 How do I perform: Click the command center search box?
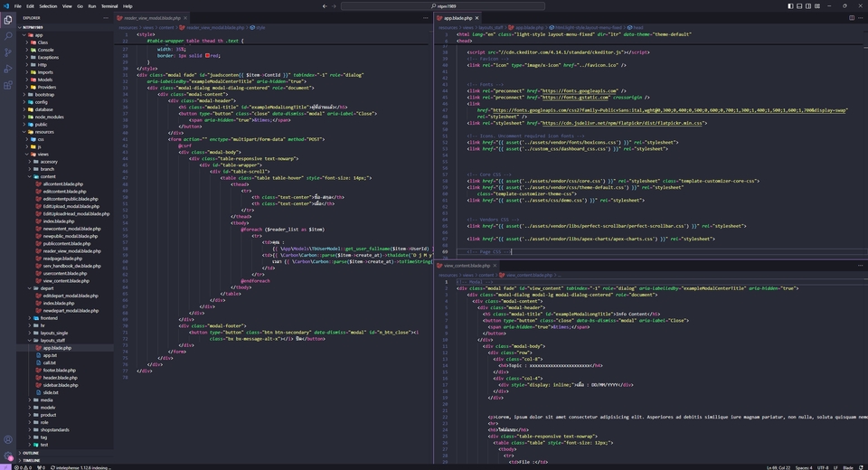click(443, 6)
